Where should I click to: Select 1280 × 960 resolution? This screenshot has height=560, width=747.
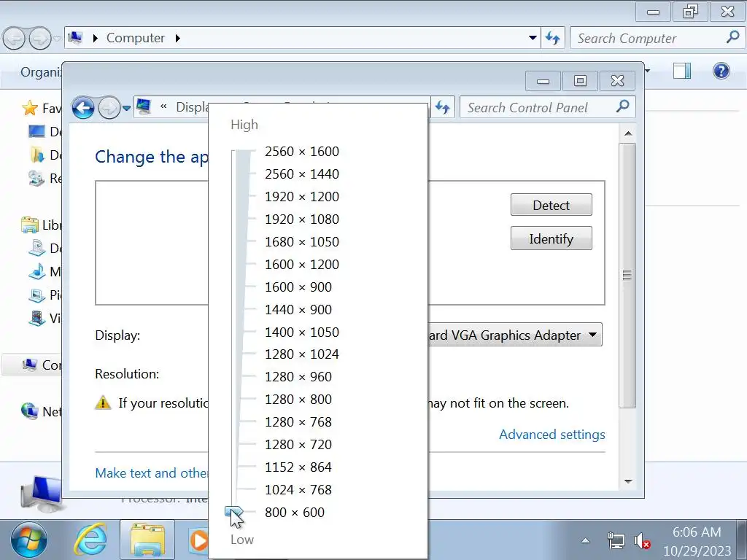298,377
